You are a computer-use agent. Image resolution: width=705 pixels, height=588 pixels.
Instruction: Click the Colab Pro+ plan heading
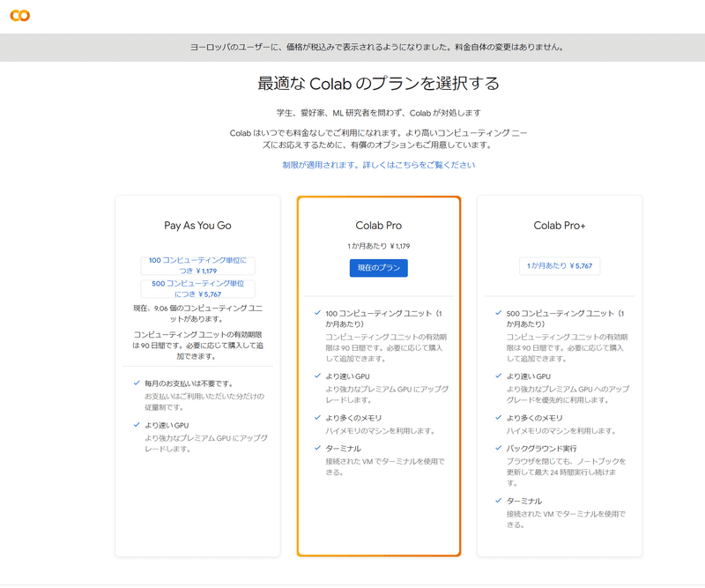click(x=560, y=226)
